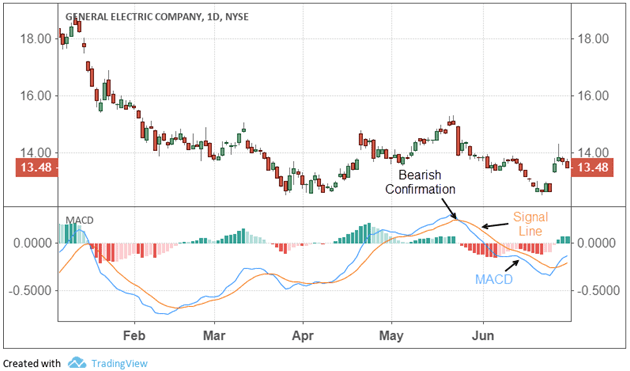Click the left red 13.48 price label
The height and width of the screenshot is (371, 630).
click(x=36, y=167)
